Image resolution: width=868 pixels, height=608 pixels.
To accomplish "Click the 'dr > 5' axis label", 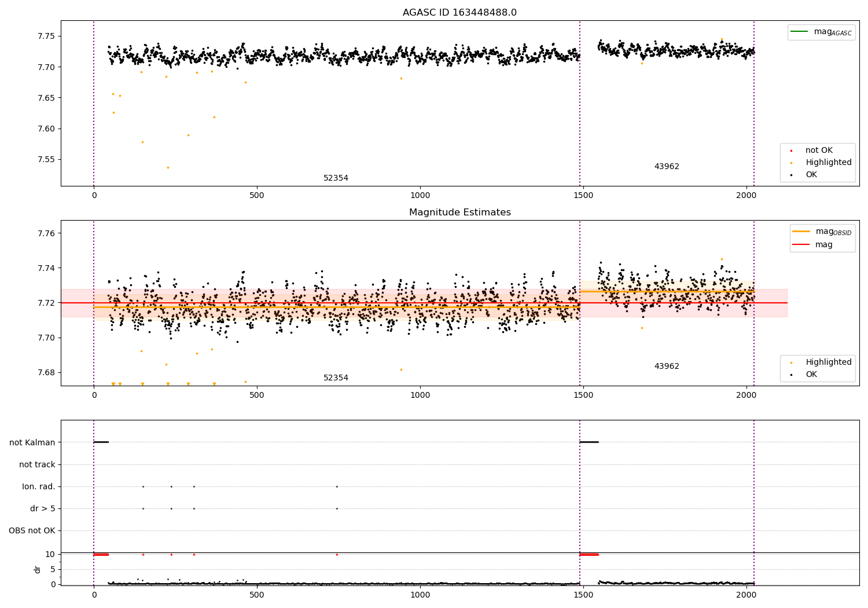I will [43, 508].
